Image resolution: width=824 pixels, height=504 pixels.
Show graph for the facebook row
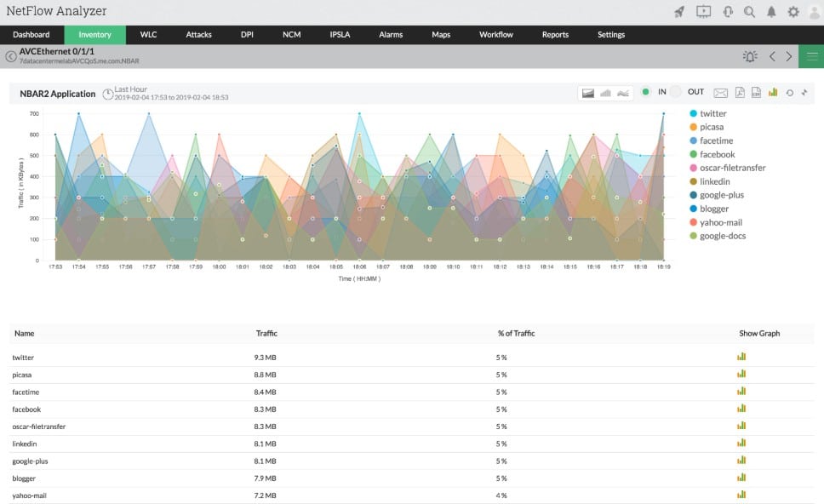(x=741, y=409)
